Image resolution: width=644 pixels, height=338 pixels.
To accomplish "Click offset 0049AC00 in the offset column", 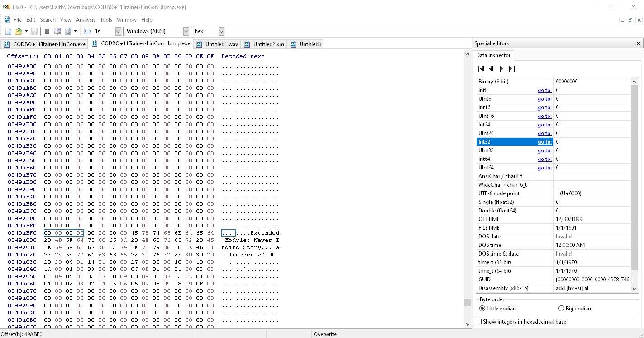I will tap(22, 240).
